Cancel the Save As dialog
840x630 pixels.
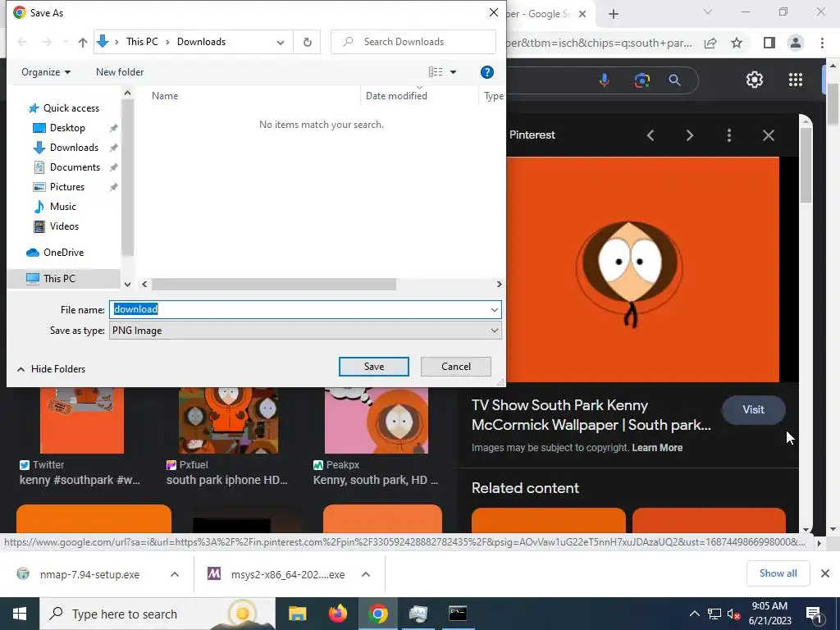coord(456,367)
